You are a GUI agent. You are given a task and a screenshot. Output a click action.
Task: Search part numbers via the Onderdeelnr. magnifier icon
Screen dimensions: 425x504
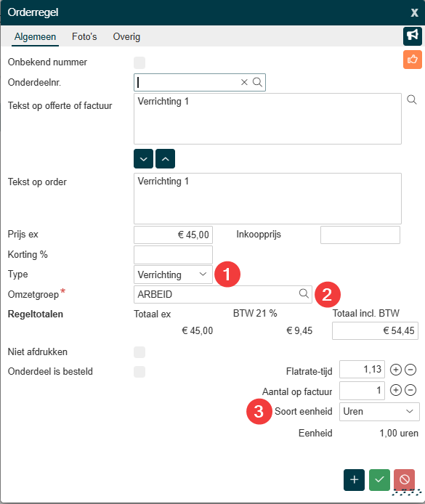tap(257, 82)
